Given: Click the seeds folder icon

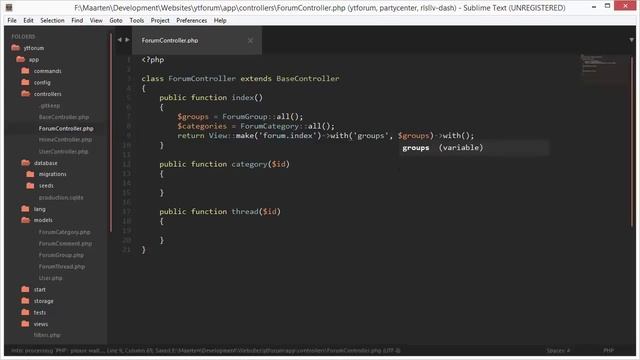Looking at the screenshot, I should coord(30,185).
